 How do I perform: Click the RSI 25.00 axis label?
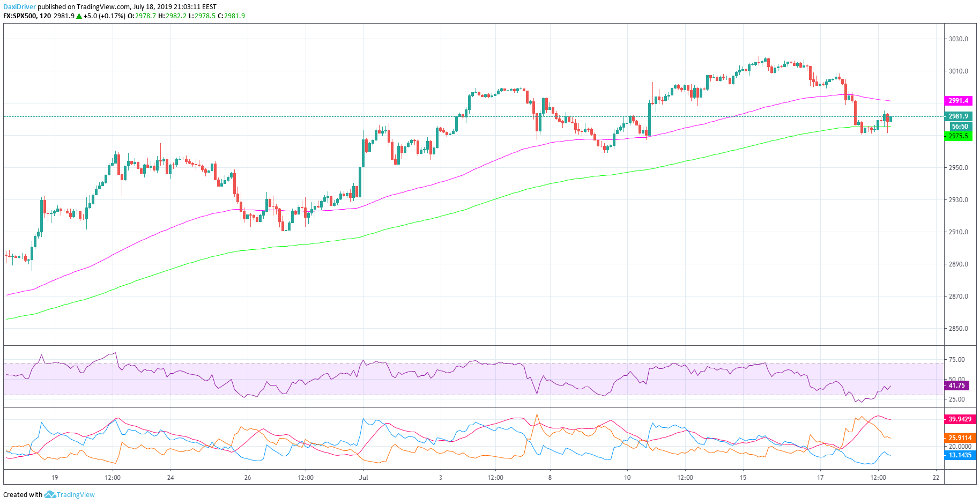coord(957,399)
